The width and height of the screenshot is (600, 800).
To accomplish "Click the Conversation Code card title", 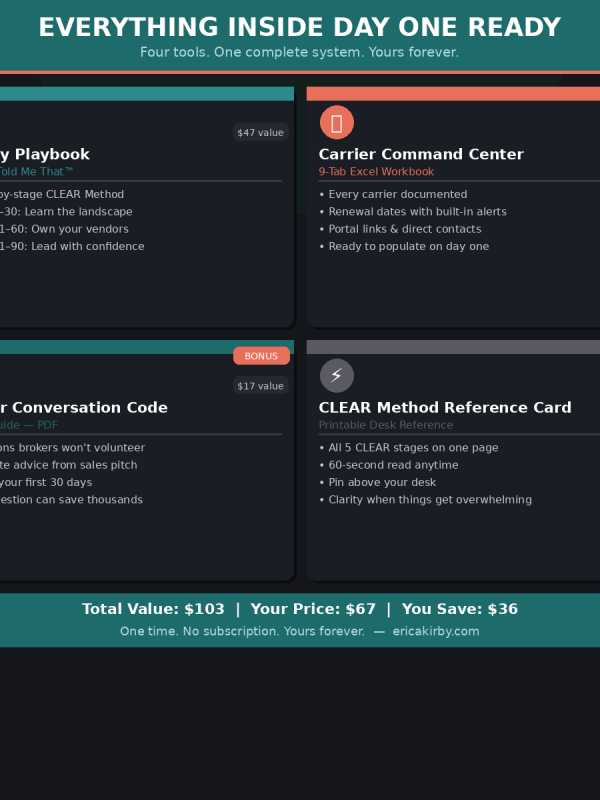I will 84,407.
